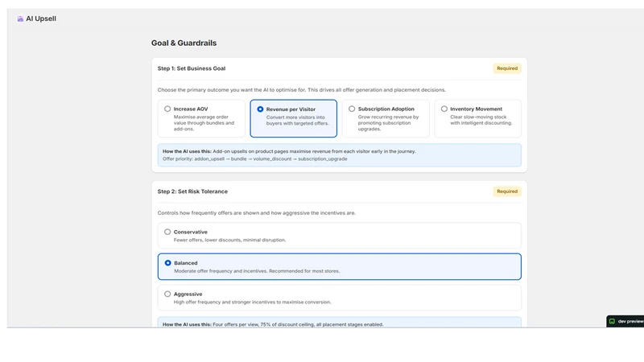
Task: Click 'Clear slow-moving stock' description
Action: [481, 120]
